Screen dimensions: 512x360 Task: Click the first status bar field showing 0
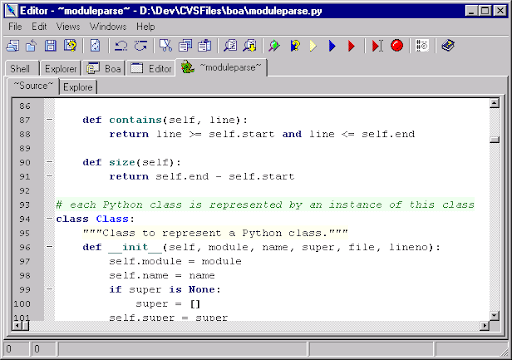click(16, 349)
